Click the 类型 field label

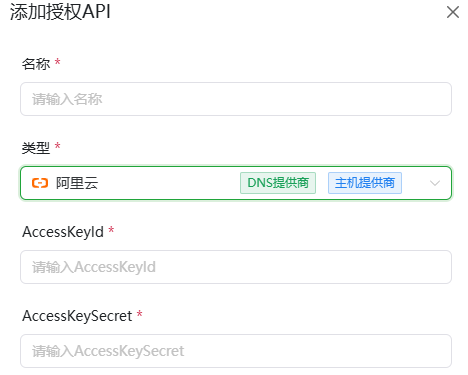coord(36,147)
